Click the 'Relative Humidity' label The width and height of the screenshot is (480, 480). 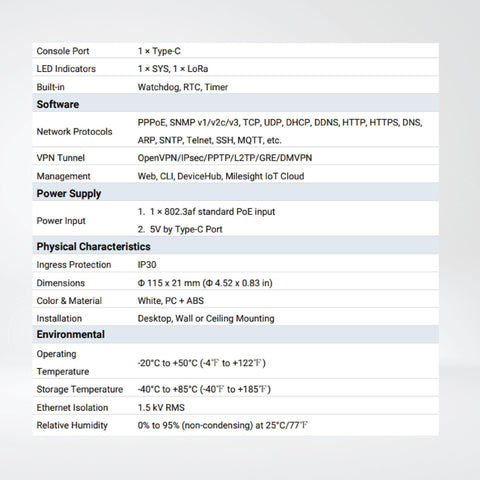pyautogui.click(x=72, y=425)
